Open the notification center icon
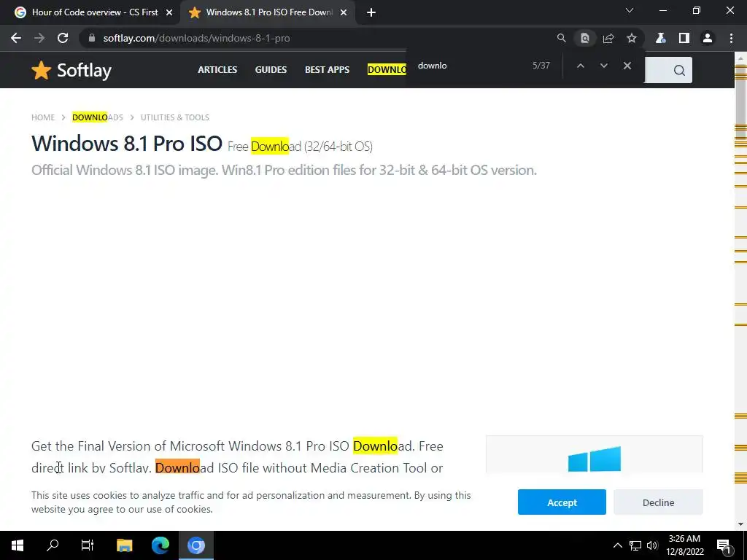The height and width of the screenshot is (560, 747). tap(724, 545)
